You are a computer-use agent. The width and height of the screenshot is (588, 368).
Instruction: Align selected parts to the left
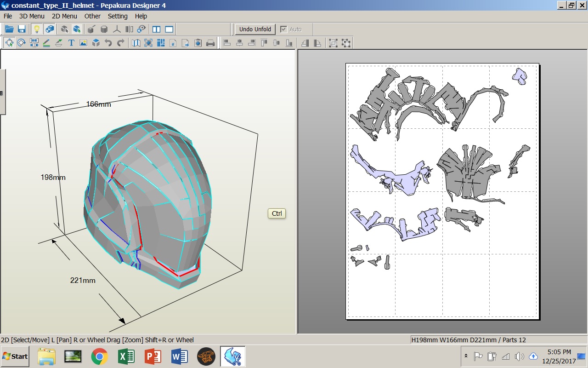[x=226, y=43]
